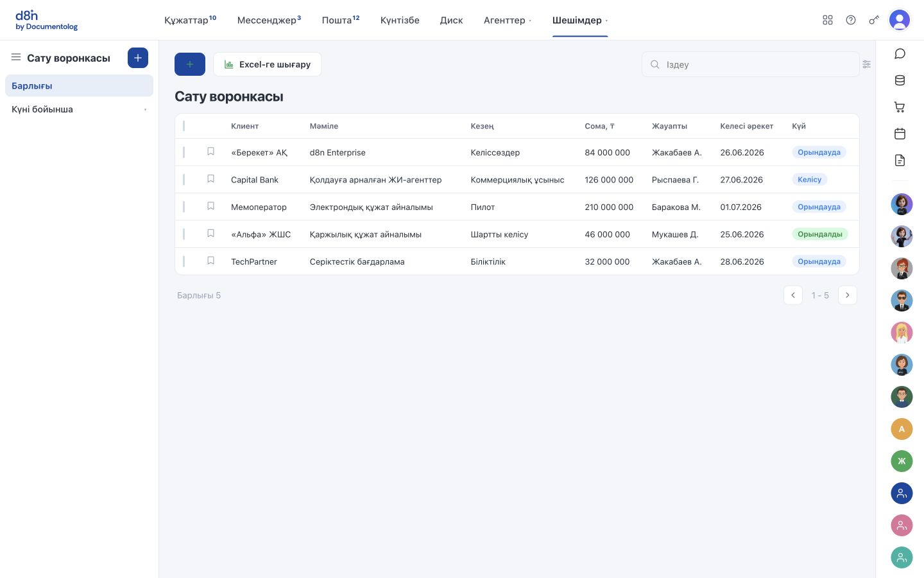
Task: Bookmark the Capital Bank row
Action: tap(210, 179)
